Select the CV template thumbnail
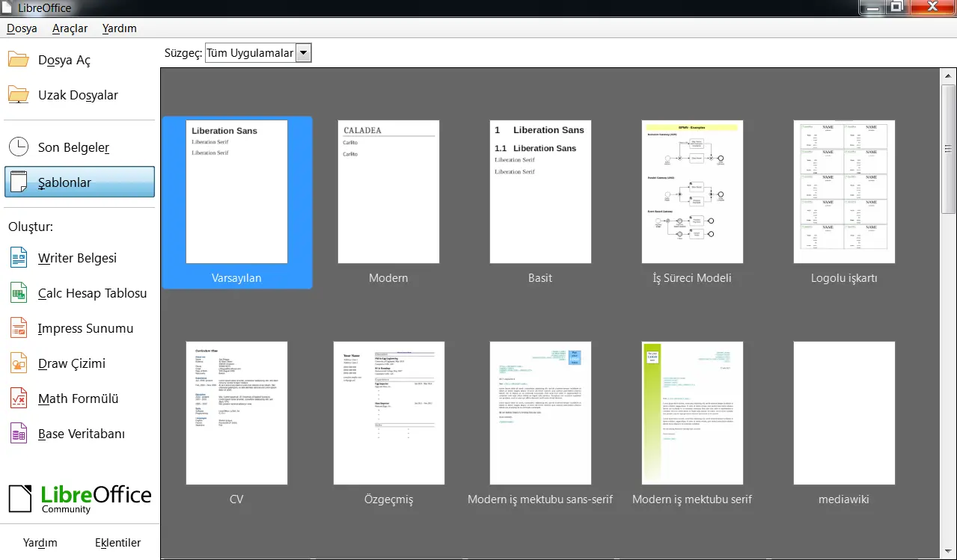Screen dimensions: 957x560 tap(236, 413)
